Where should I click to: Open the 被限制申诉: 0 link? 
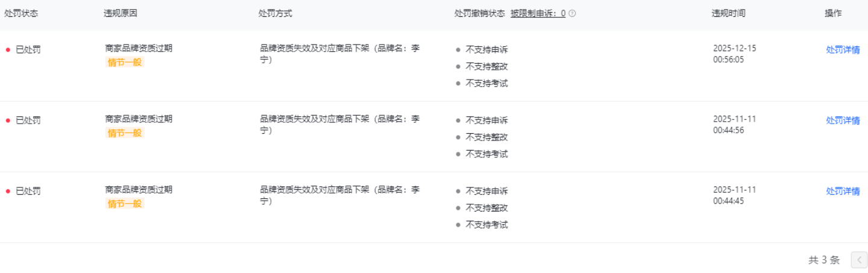[x=538, y=13]
